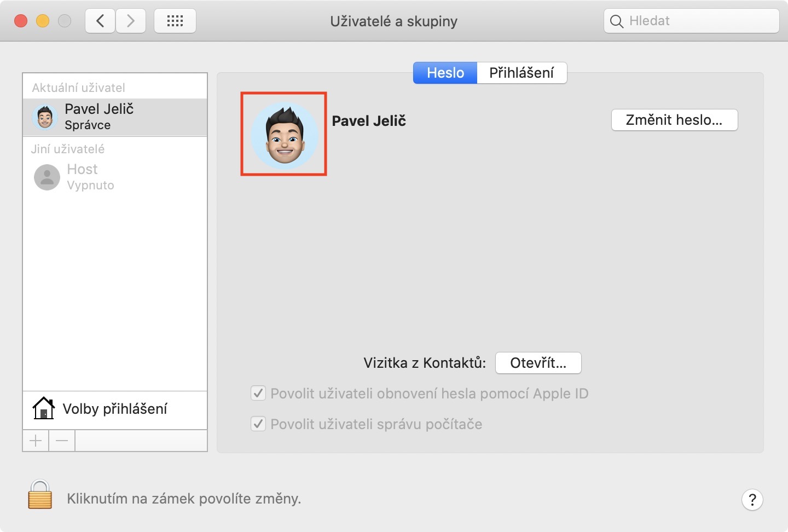Image resolution: width=788 pixels, height=532 pixels.
Task: Click the magnifying glass search icon
Action: [617, 21]
